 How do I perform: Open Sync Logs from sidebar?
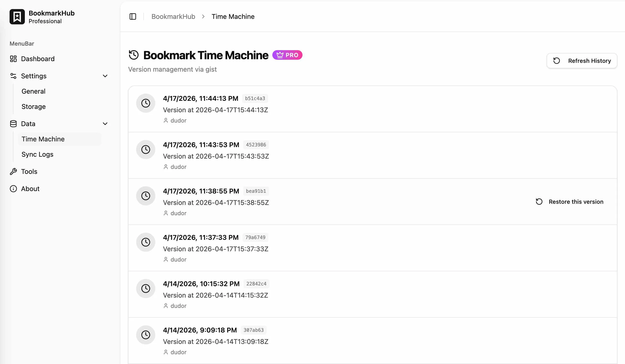click(37, 154)
